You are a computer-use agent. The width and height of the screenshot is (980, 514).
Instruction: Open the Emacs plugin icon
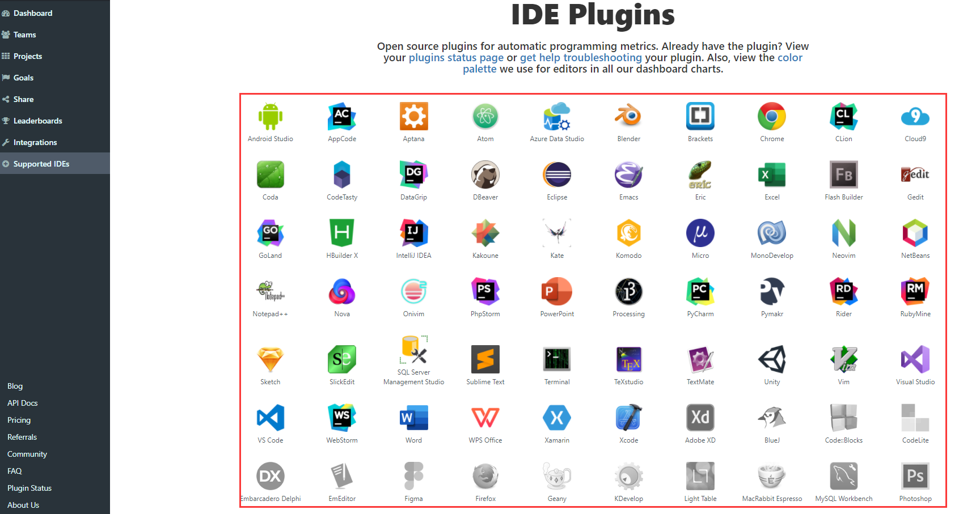coord(629,175)
